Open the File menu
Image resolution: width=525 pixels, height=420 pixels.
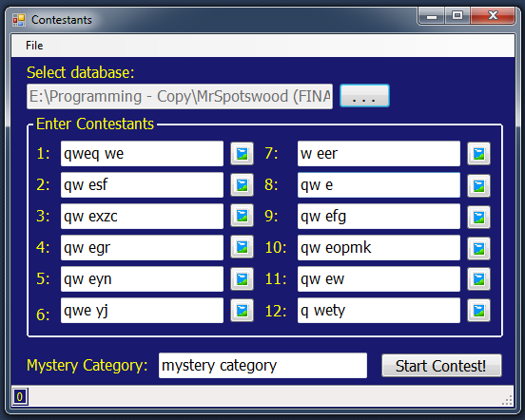click(x=34, y=46)
